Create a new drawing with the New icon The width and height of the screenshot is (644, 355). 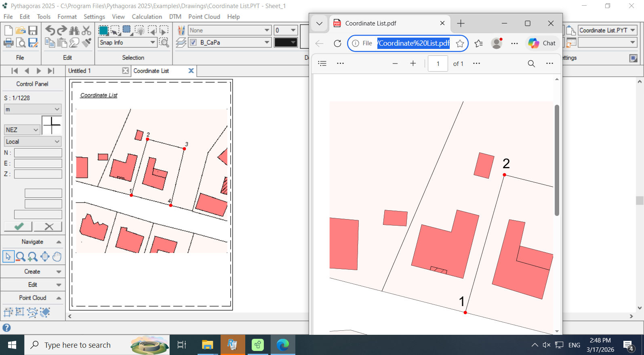coord(8,30)
